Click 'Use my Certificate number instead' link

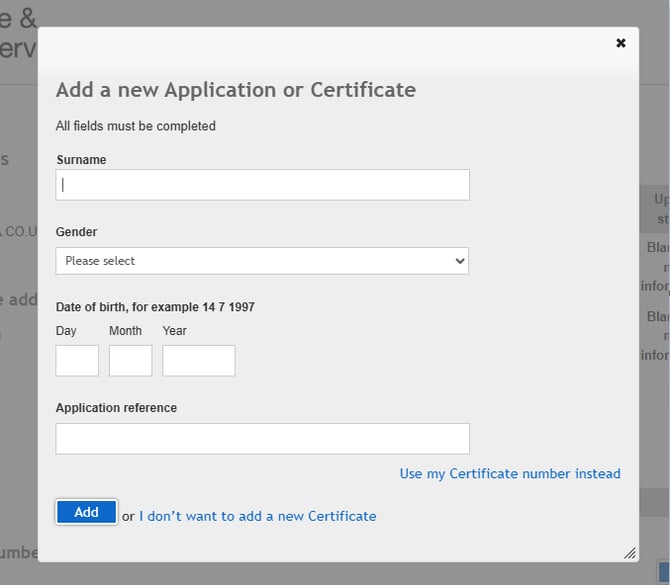(x=510, y=474)
